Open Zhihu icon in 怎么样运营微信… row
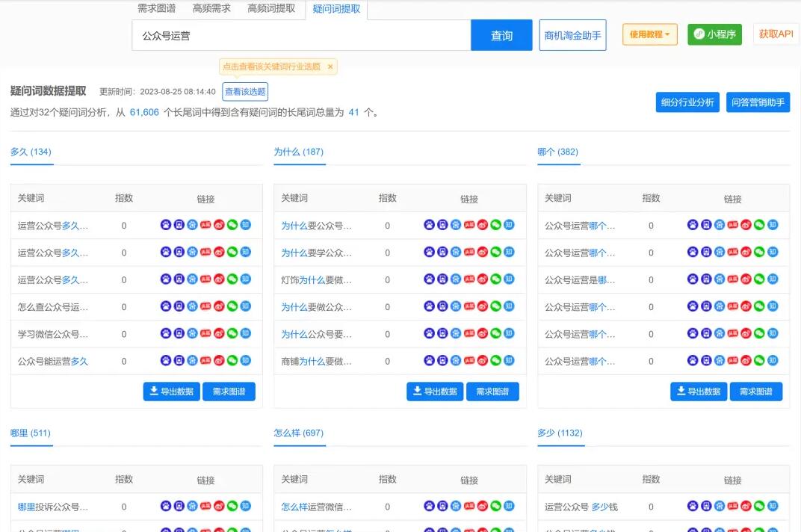This screenshot has height=532, width=801. click(510, 506)
